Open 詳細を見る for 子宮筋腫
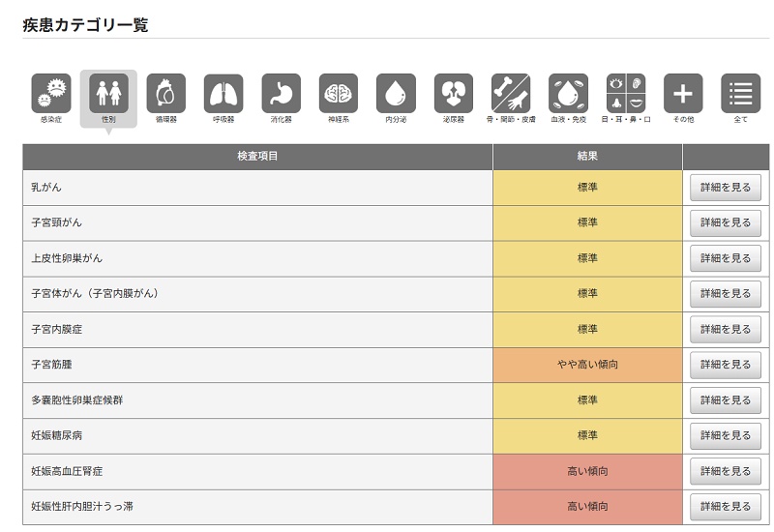774x532 pixels. 725,365
